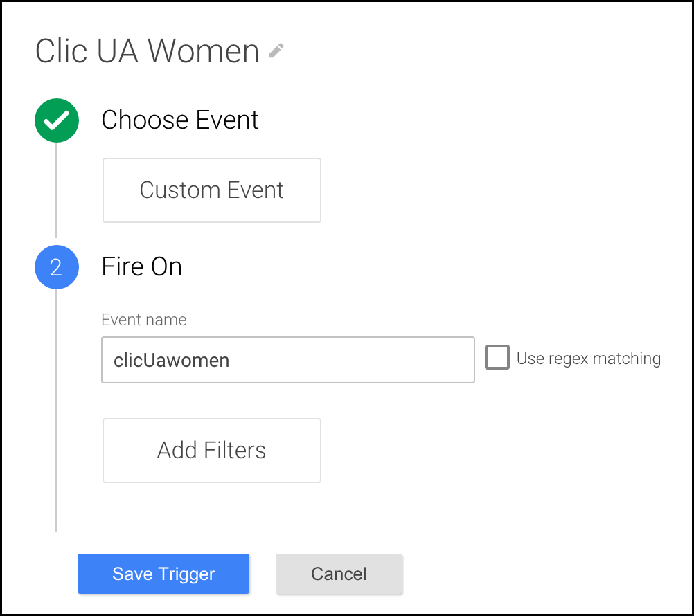Enable the regex matching checkbox
This screenshot has width=694, height=616.
tap(497, 357)
